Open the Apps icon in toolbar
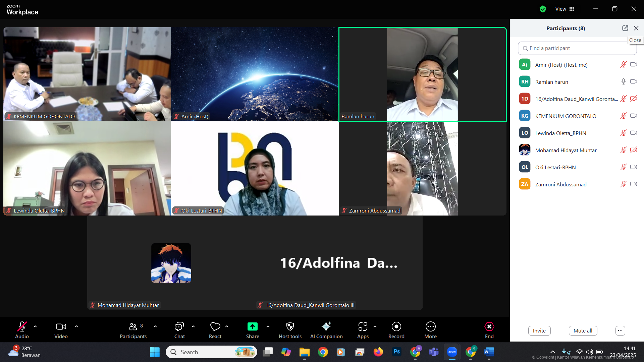Screen dimensions: 644x362 [363, 326]
